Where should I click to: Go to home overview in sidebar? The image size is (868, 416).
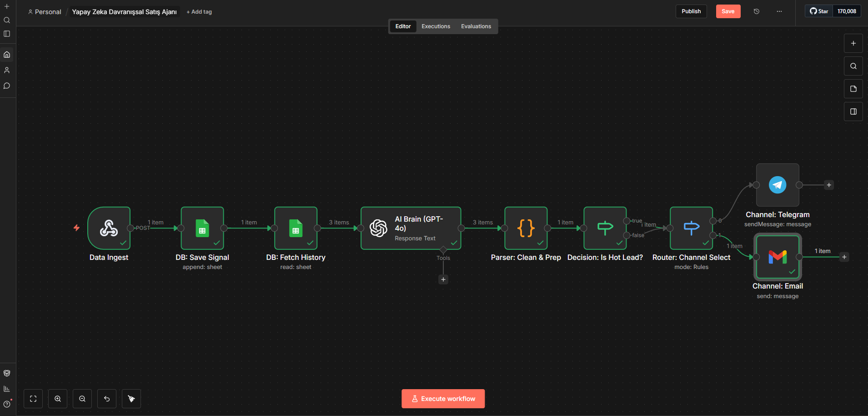pos(7,55)
